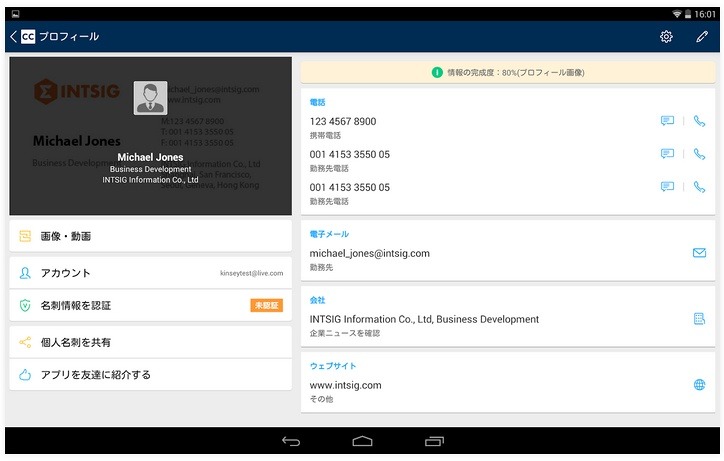
Task: Tap the CC app logo in the header
Action: (x=28, y=36)
